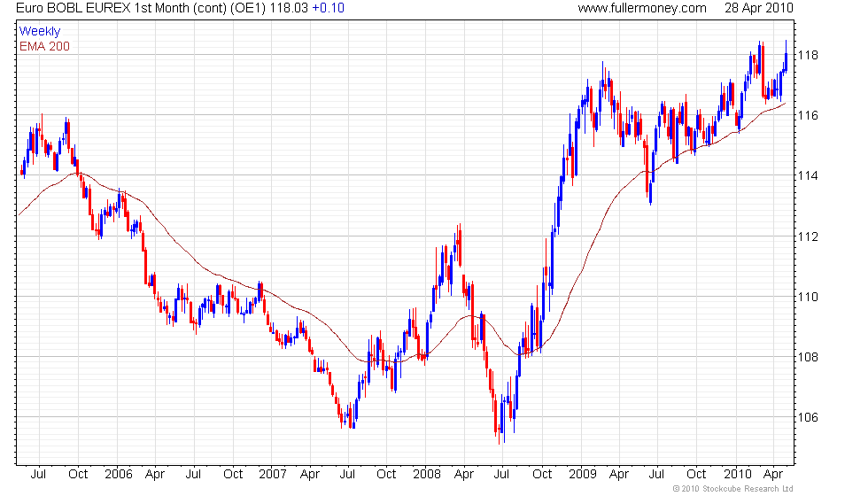868x496 pixels.
Task: Click the '2010' year label on time axis
Action: pos(737,474)
